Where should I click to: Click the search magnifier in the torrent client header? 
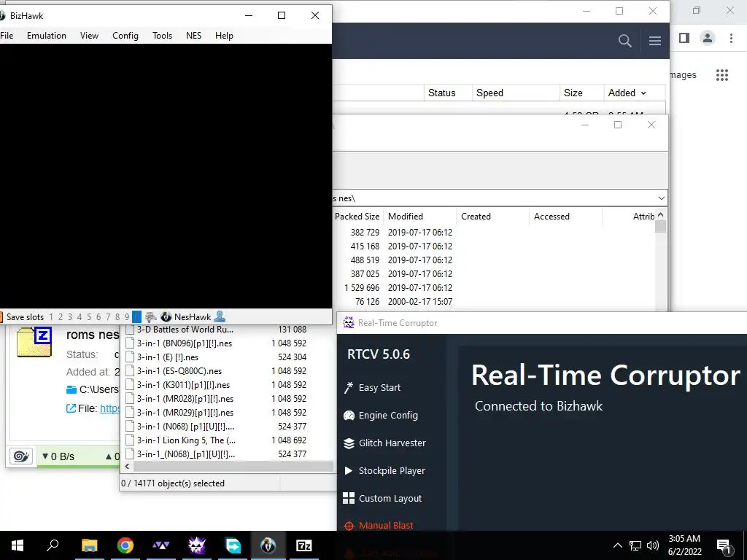pyautogui.click(x=625, y=41)
